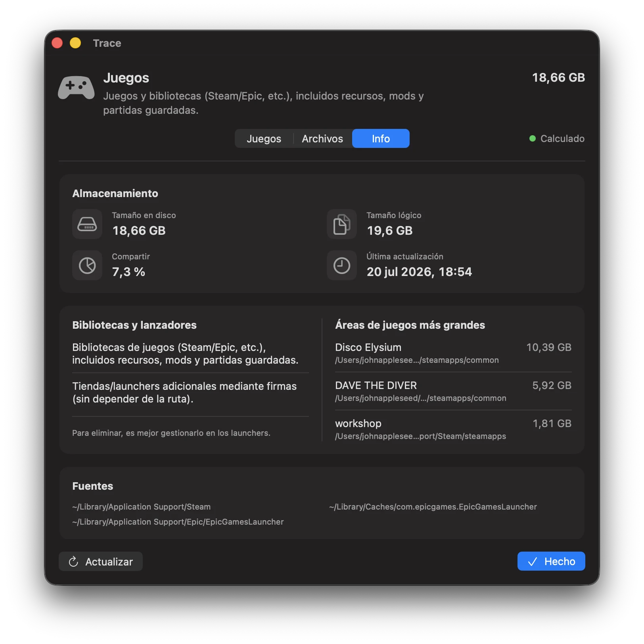The image size is (644, 644).
Task: Click the clock icon for Última actualización
Action: (x=342, y=265)
